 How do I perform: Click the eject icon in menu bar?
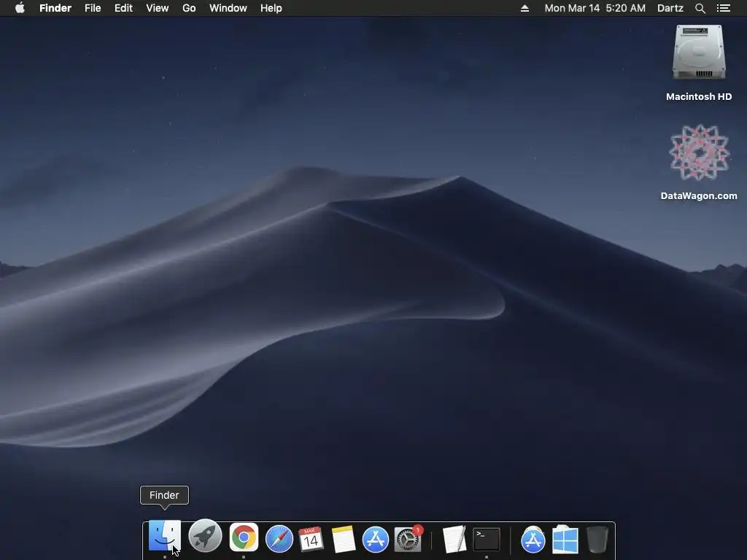click(x=525, y=8)
